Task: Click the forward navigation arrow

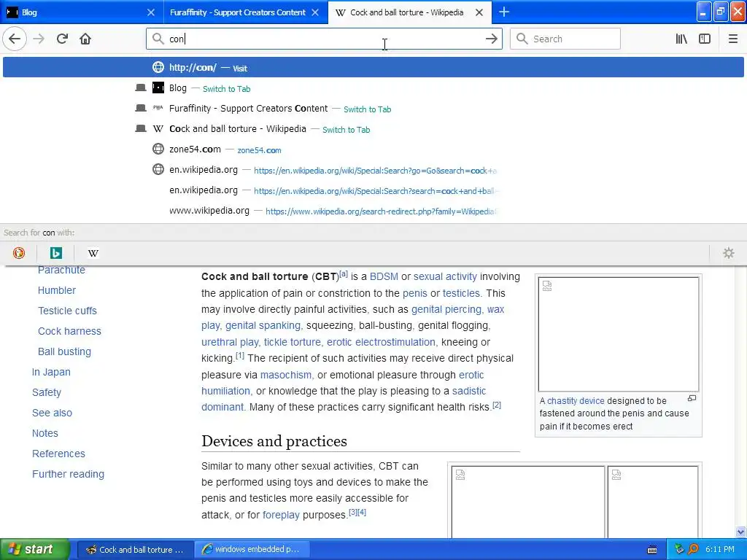Action: click(x=39, y=39)
